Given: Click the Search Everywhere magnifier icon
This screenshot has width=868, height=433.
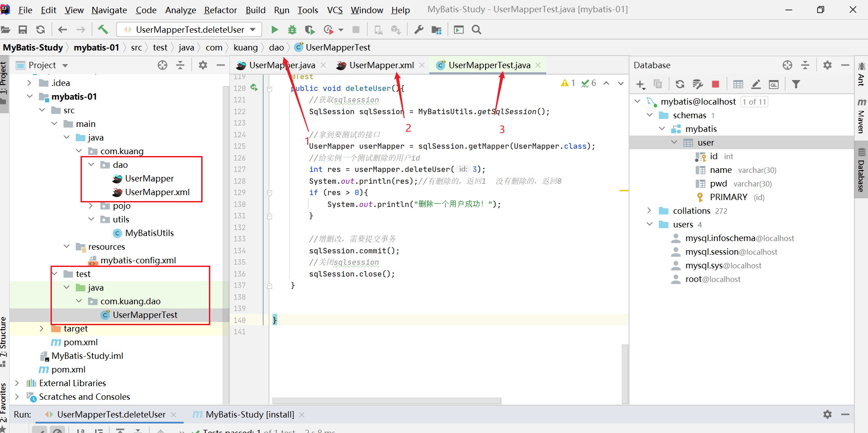Looking at the screenshot, I should 477,30.
